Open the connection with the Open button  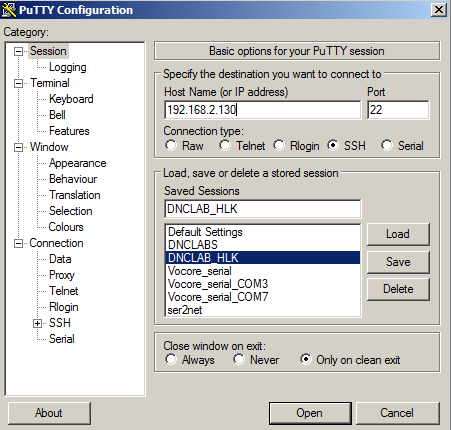pyautogui.click(x=310, y=413)
